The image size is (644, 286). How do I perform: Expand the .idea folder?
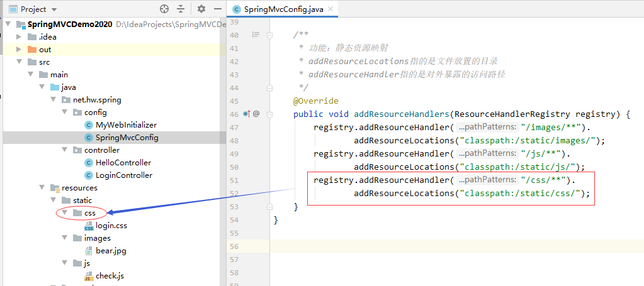(x=18, y=37)
